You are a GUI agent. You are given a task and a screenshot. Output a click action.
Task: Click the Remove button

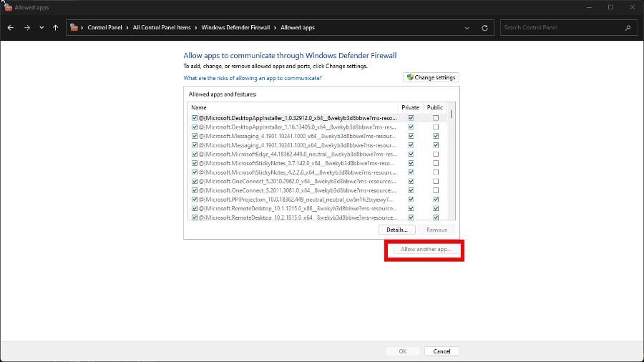[x=436, y=230]
